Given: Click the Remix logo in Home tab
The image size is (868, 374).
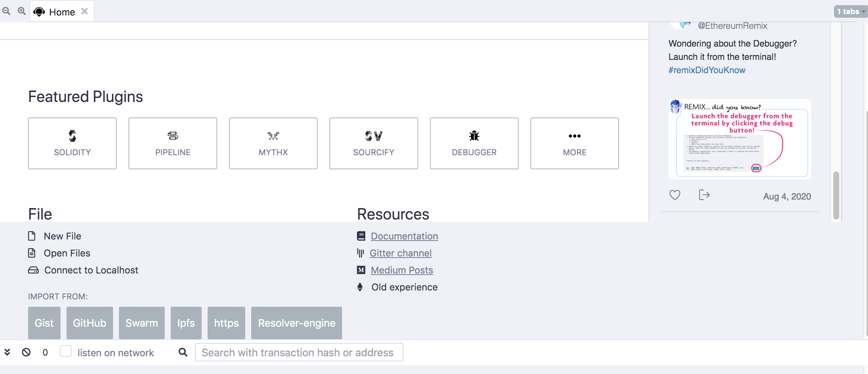Looking at the screenshot, I should tap(39, 12).
